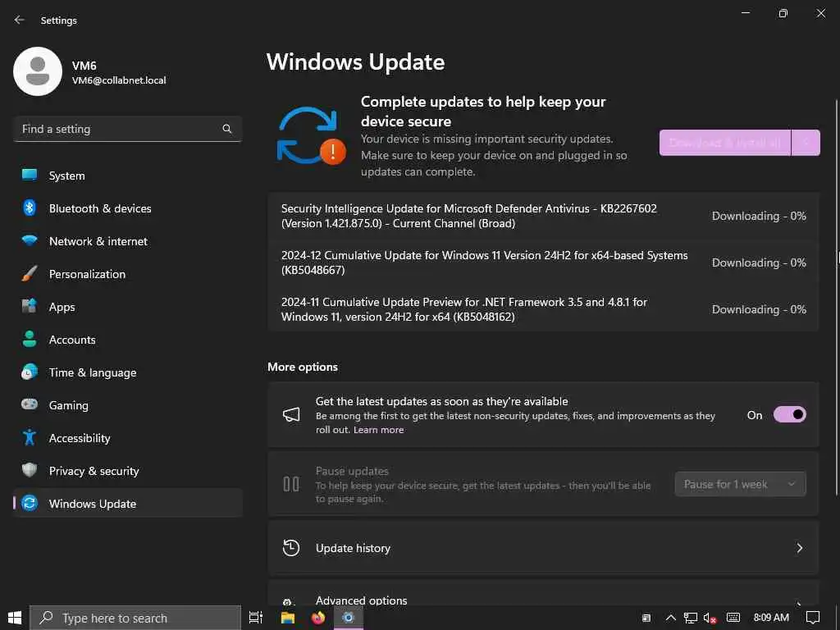
Task: Follow the Learn more link
Action: [x=378, y=430]
